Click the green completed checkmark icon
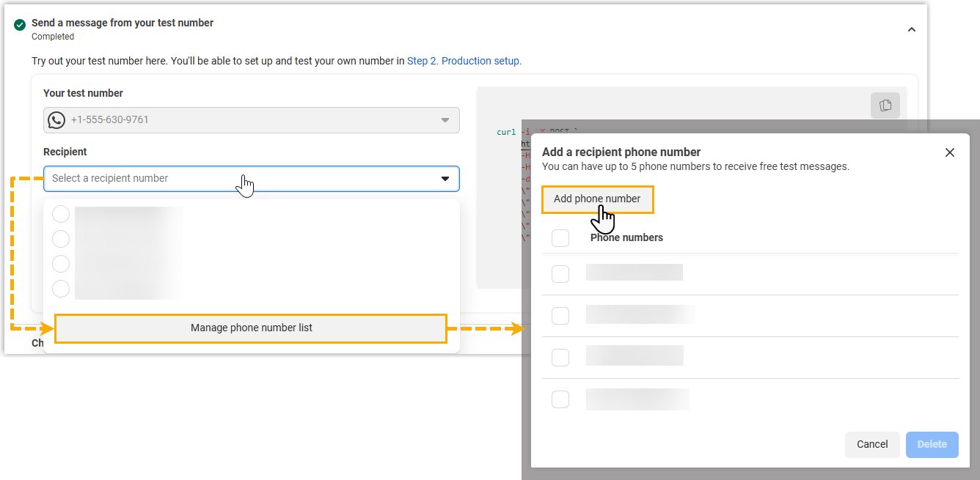Image resolution: width=980 pixels, height=480 pixels. [x=20, y=25]
